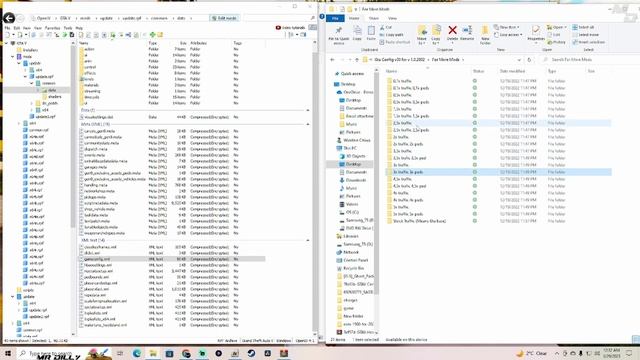Click the blue share-like toolbar icon in OpenIV
640x360 pixels.
(128, 35)
